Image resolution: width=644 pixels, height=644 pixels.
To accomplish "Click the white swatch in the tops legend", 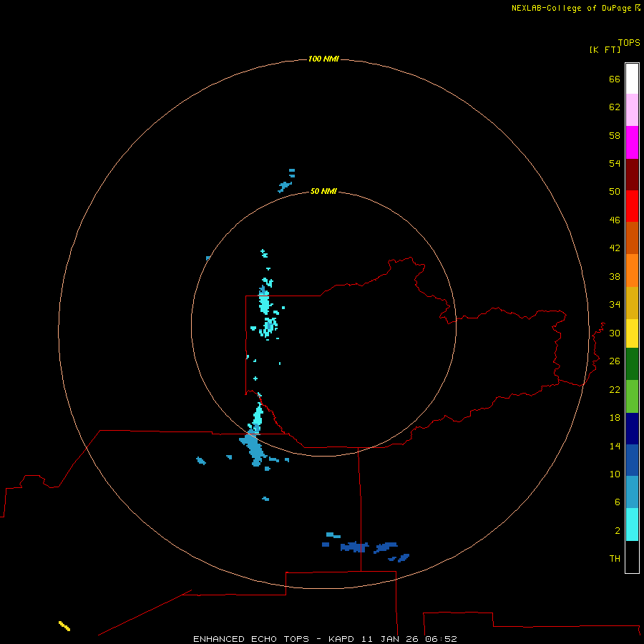I will [632, 79].
